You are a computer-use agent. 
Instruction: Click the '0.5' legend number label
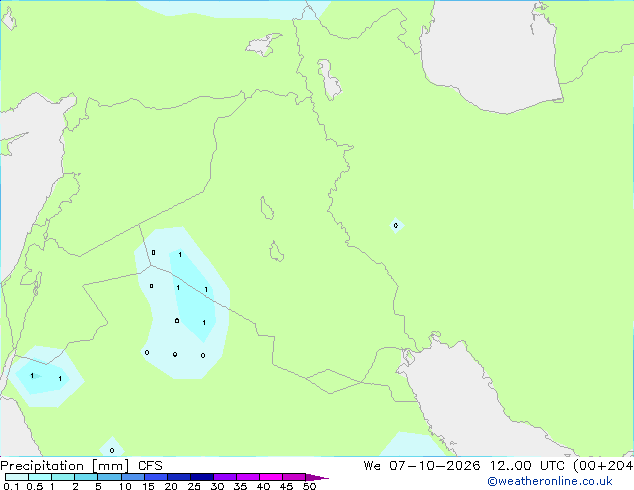click(x=35, y=486)
